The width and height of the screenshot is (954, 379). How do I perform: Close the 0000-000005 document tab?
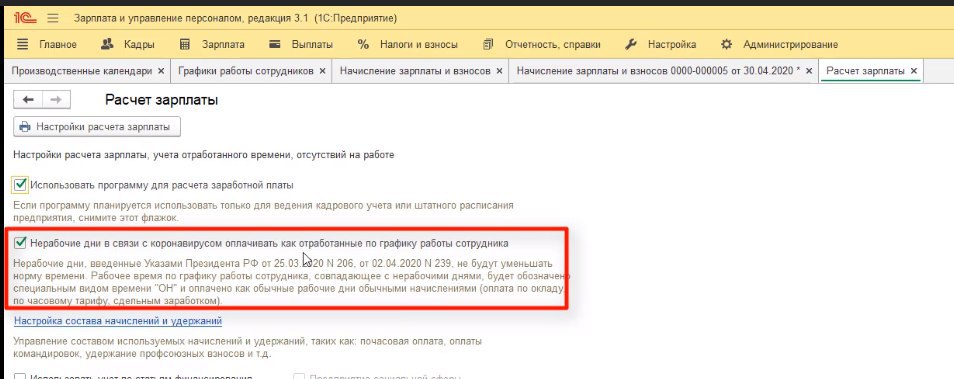coord(809,71)
